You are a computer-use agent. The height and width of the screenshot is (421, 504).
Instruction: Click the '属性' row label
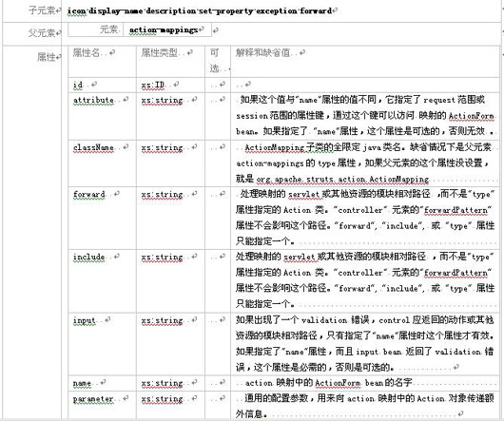[47, 57]
